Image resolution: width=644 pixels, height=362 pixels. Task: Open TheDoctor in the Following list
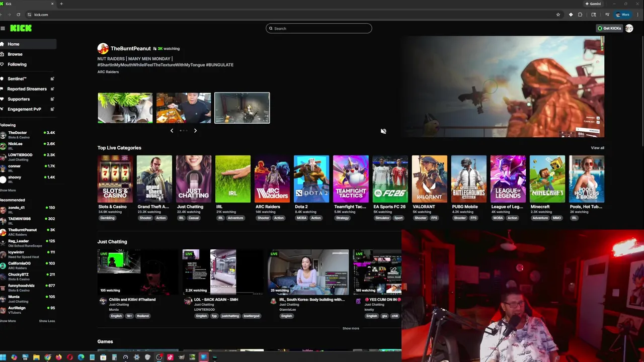[28, 135]
